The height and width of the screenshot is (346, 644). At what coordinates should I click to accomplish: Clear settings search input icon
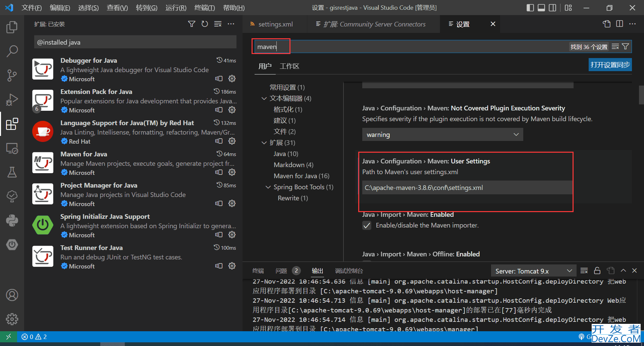coord(615,47)
